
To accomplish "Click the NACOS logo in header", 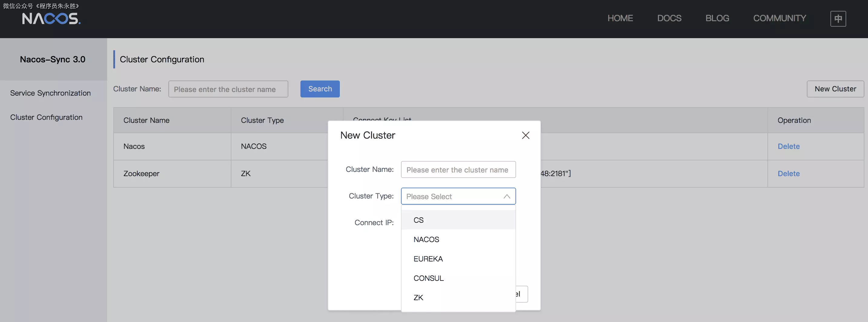I will tap(51, 18).
